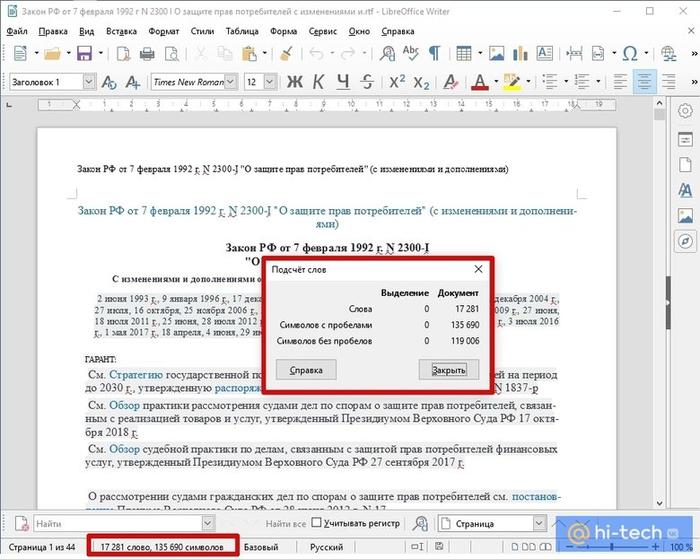Enable the 'Учитывать регистр' checkbox
700x559 pixels.
pos(317,523)
